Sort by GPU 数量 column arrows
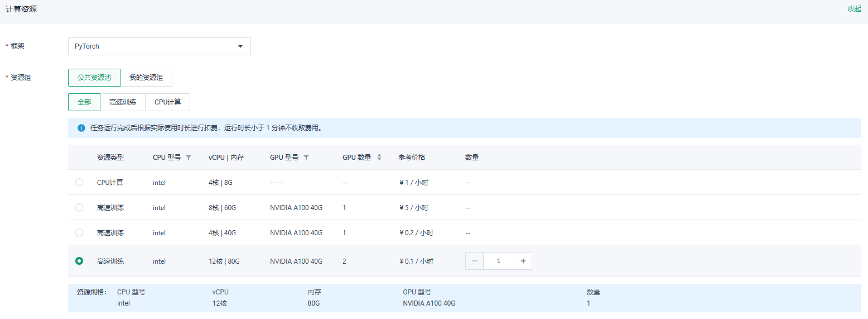Screen dimensions: 868x319 [379, 158]
